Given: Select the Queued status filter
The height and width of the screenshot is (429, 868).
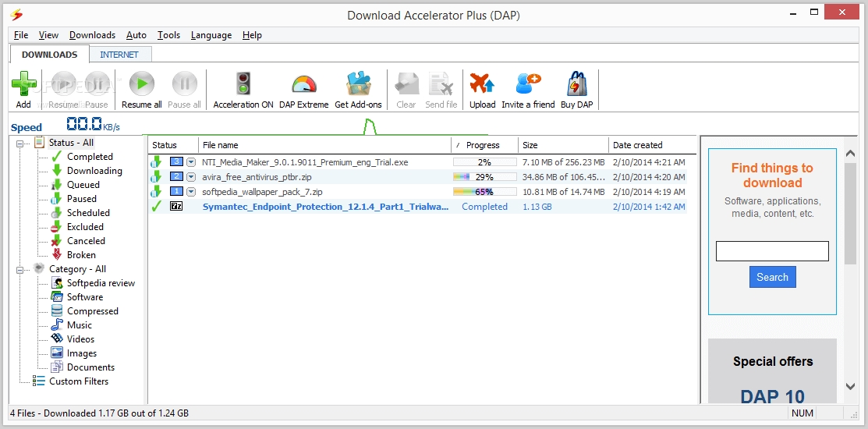Looking at the screenshot, I should (x=83, y=184).
